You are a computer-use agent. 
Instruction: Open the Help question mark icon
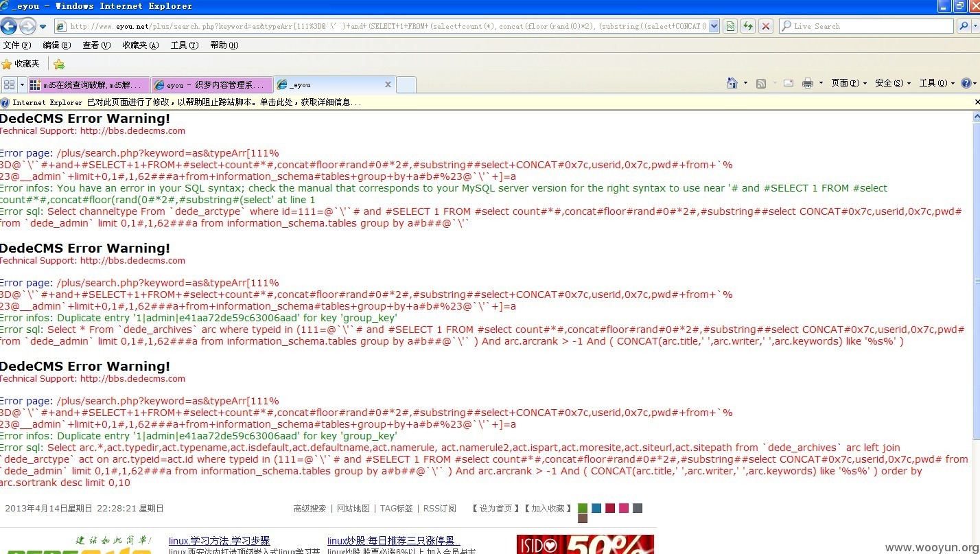pyautogui.click(x=966, y=83)
